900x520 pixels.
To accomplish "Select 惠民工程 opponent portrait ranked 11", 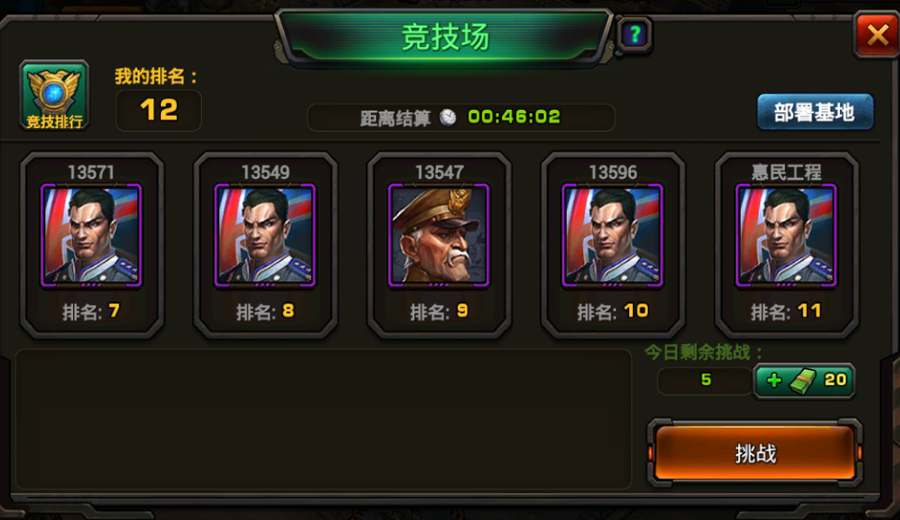I will click(x=786, y=235).
